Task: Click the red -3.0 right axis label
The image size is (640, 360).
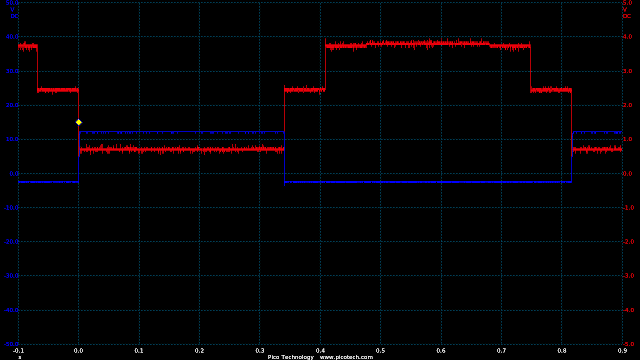Action: [629, 276]
